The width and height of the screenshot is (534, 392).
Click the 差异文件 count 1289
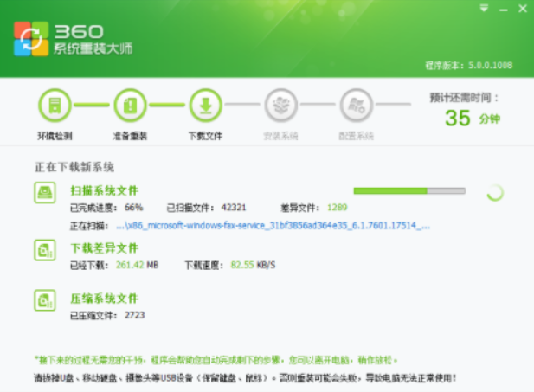(x=337, y=208)
